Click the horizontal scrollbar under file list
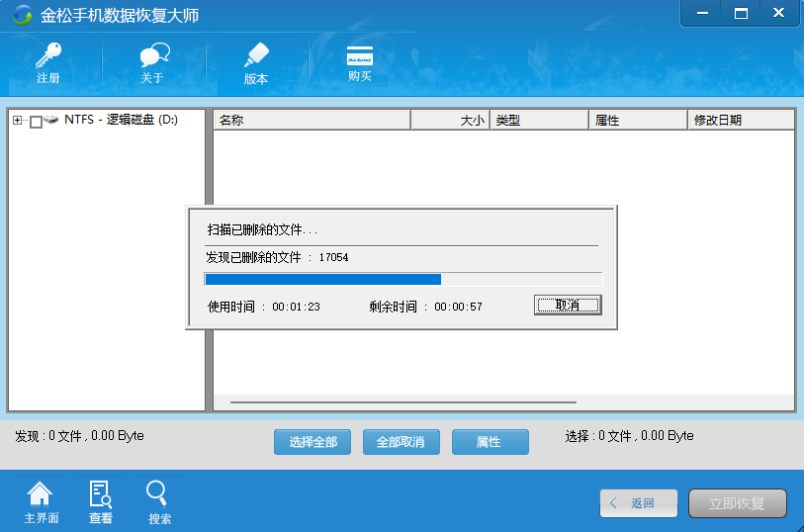This screenshot has height=532, width=804. (403, 402)
